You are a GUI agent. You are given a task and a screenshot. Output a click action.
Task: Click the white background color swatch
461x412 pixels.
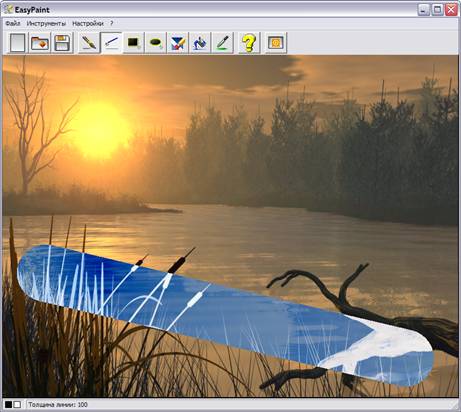coord(17,405)
